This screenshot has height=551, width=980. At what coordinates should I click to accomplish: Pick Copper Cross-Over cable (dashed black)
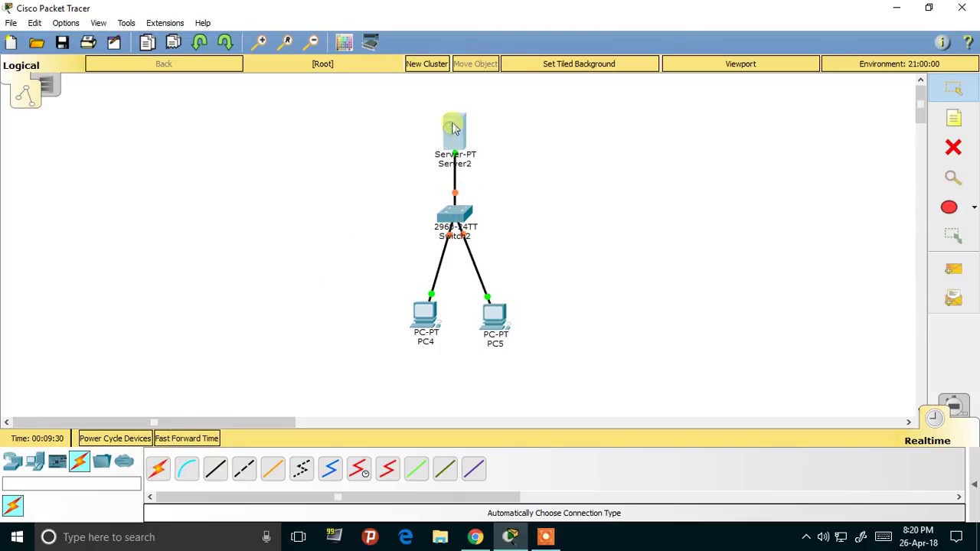[244, 468]
